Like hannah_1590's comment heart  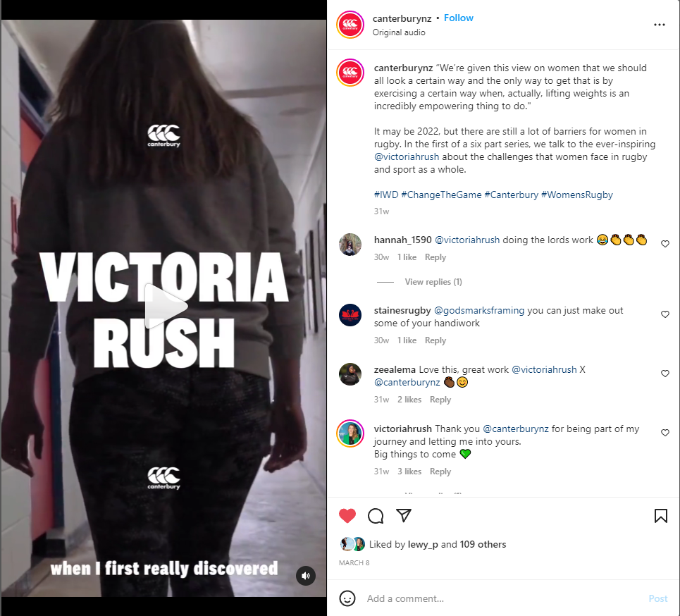click(x=664, y=244)
